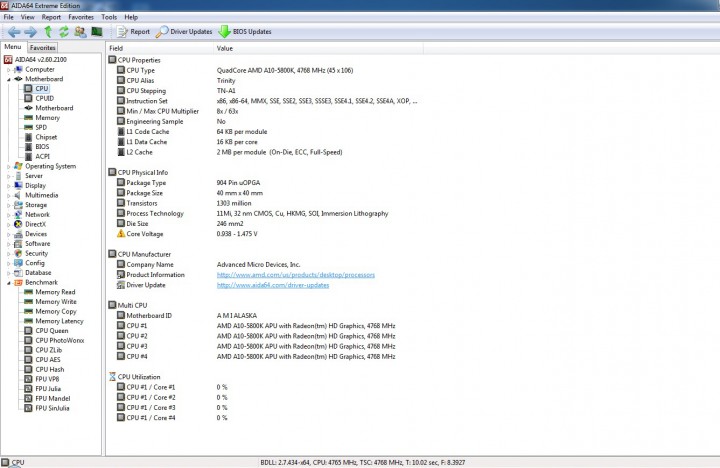
Task: Click the Field column header
Action: (160, 48)
